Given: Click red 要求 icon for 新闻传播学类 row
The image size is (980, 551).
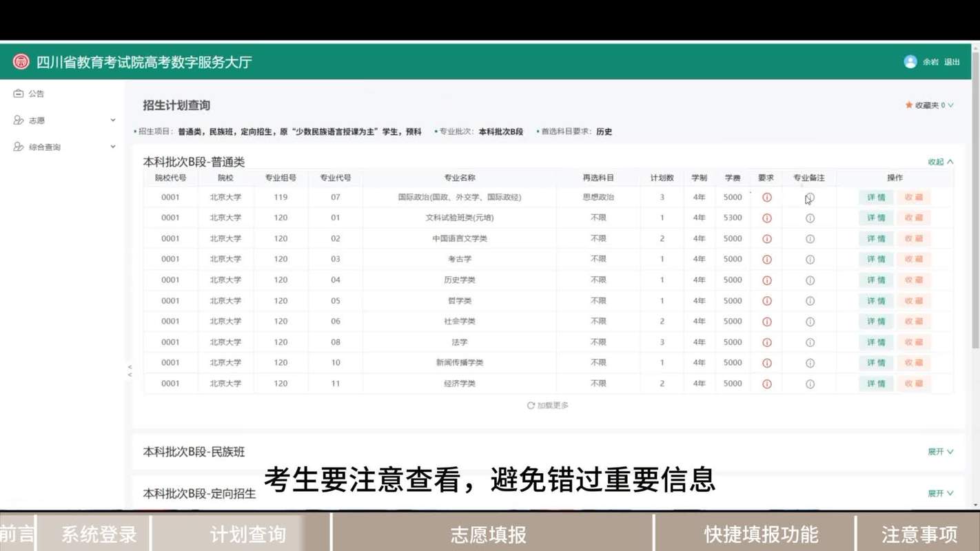Looking at the screenshot, I should pos(766,363).
